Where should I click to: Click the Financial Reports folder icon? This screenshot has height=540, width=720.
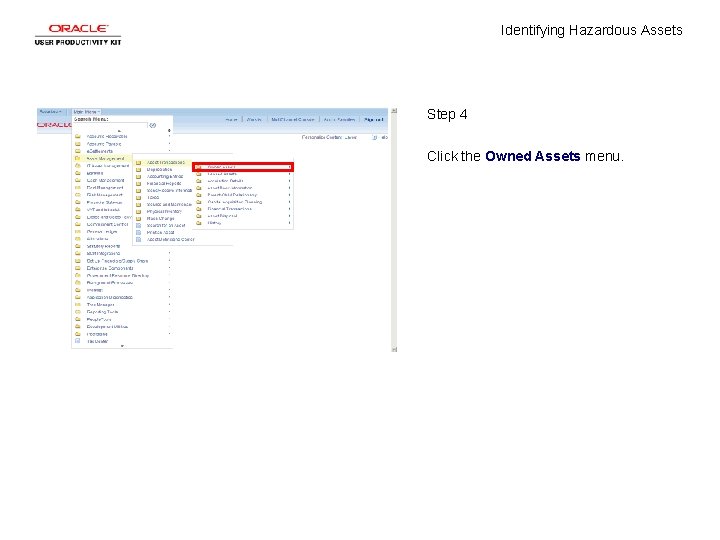tap(138, 183)
